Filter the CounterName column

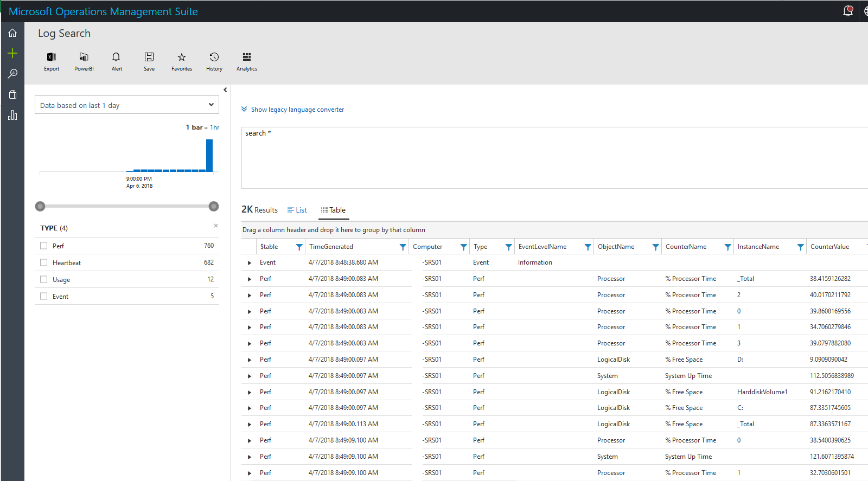[x=727, y=247]
